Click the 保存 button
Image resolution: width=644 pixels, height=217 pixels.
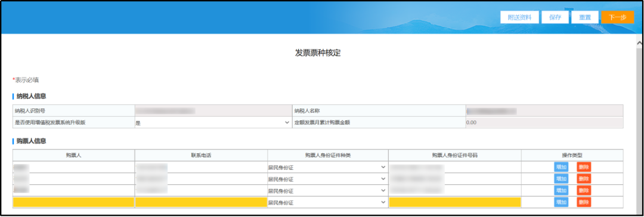pos(555,18)
